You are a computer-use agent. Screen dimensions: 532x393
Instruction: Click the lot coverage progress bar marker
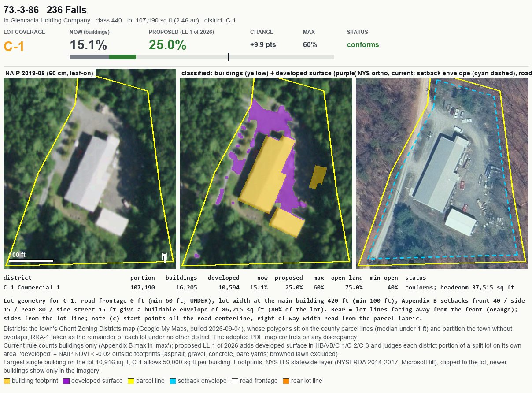pos(228,57)
